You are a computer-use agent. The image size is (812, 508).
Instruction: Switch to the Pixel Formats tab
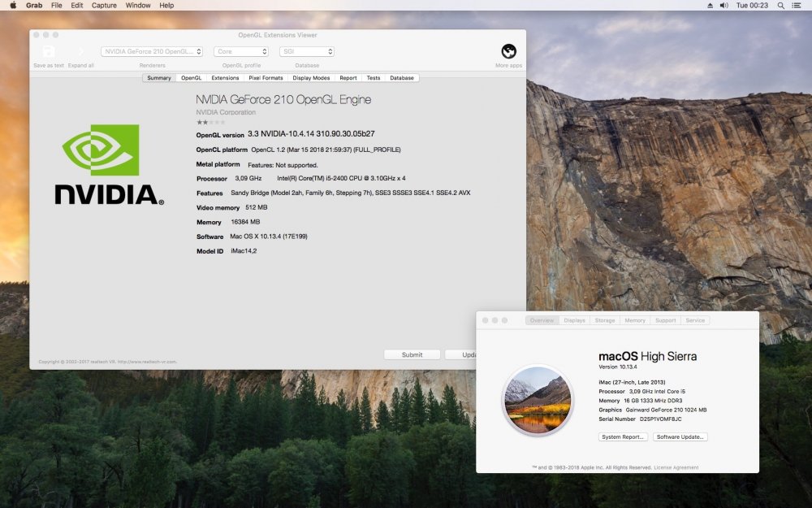[x=266, y=78]
